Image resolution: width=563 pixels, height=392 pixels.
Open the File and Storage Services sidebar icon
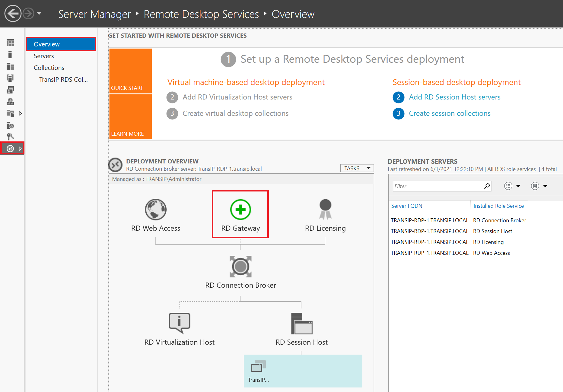[10, 113]
